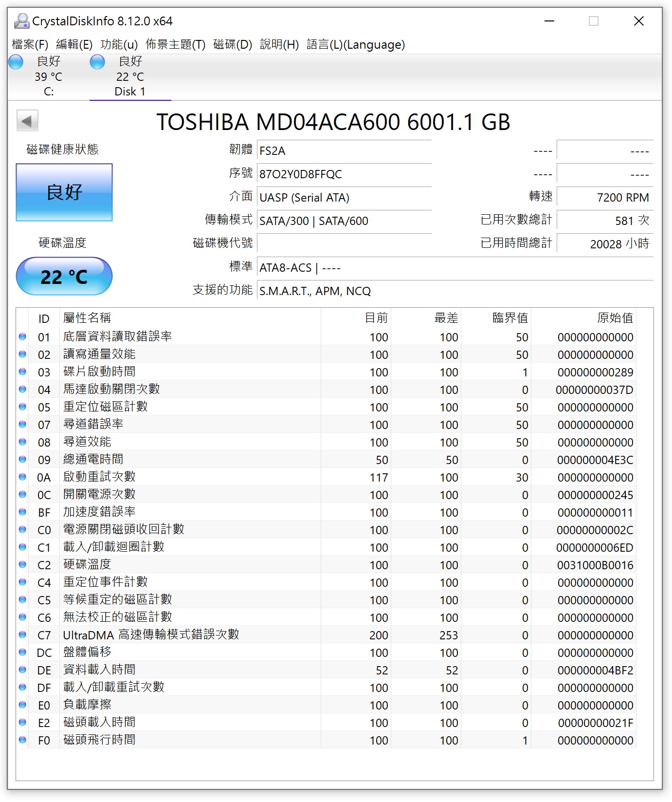Click the 臨界值 column header
The image size is (672, 802).
click(496, 318)
